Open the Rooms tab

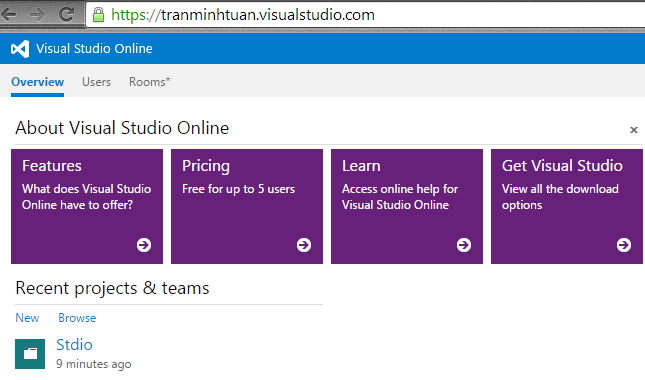[x=150, y=82]
